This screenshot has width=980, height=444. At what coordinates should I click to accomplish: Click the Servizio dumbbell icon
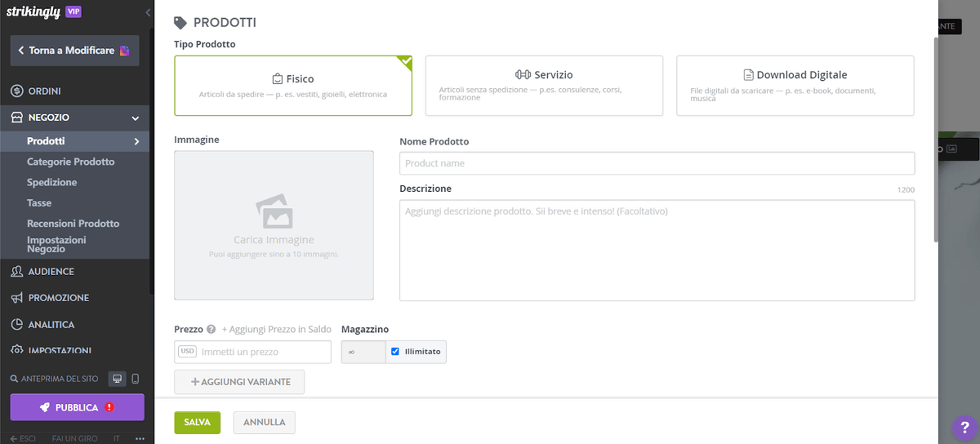(523, 74)
